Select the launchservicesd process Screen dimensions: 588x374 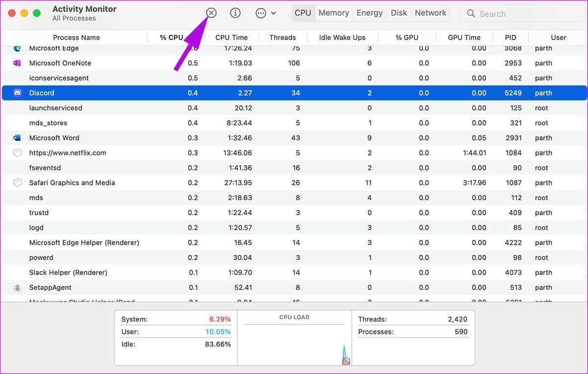[56, 108]
